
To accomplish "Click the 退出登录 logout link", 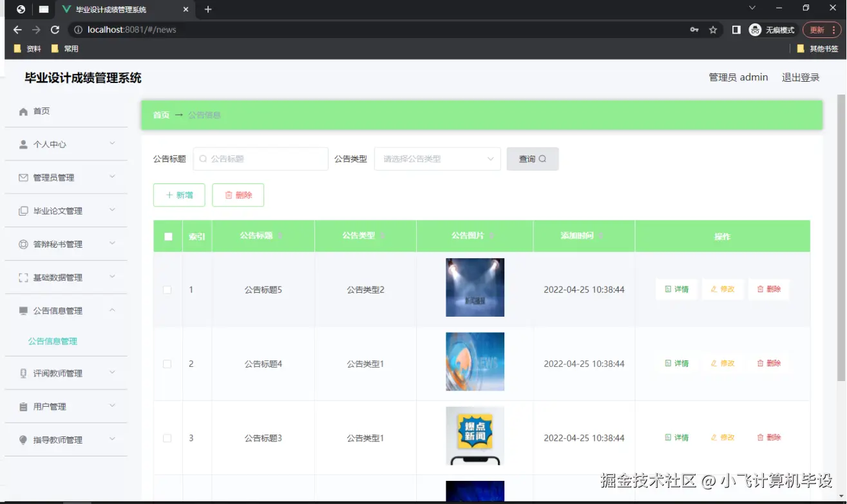I will (x=799, y=77).
